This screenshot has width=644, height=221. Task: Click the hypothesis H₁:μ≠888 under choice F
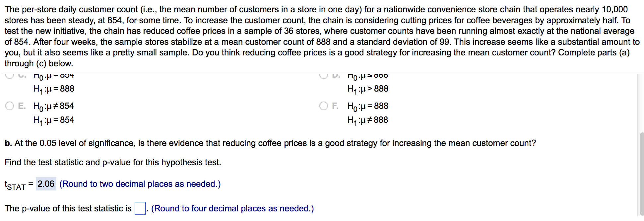click(x=367, y=120)
